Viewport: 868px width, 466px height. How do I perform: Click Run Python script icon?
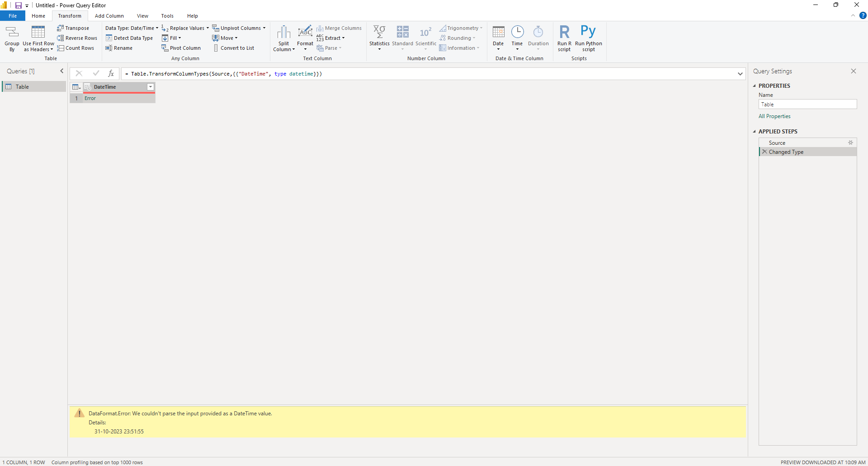tap(588, 32)
